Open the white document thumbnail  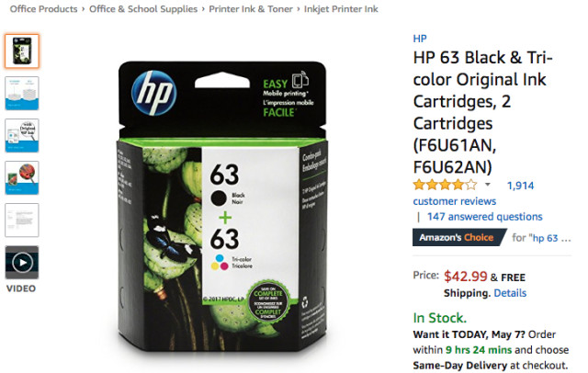pos(22,220)
